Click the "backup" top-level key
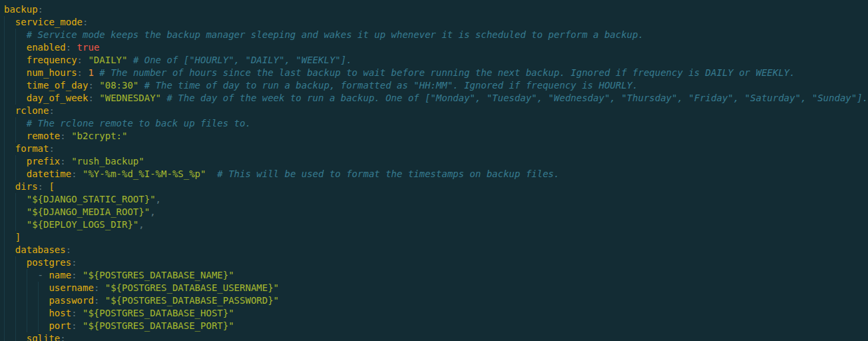The height and width of the screenshot is (341, 868). pos(21,9)
